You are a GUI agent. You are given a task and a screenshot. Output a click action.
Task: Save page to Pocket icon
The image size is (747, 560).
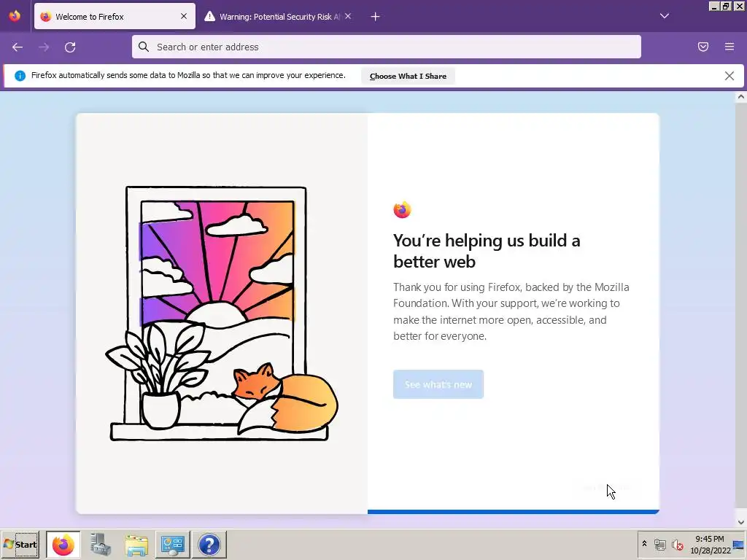pyautogui.click(x=703, y=47)
